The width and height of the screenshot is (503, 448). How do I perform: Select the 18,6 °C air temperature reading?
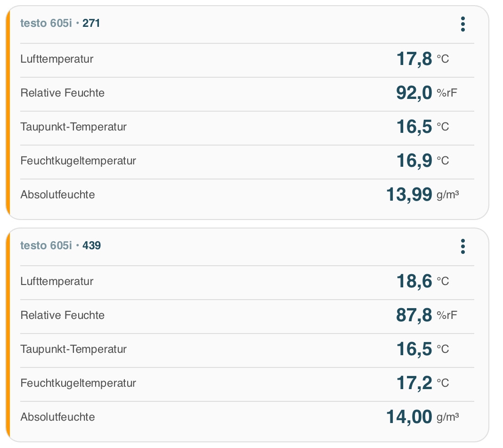414,282
